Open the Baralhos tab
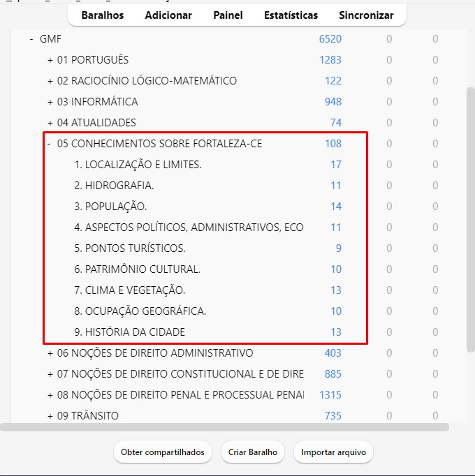 [x=102, y=15]
